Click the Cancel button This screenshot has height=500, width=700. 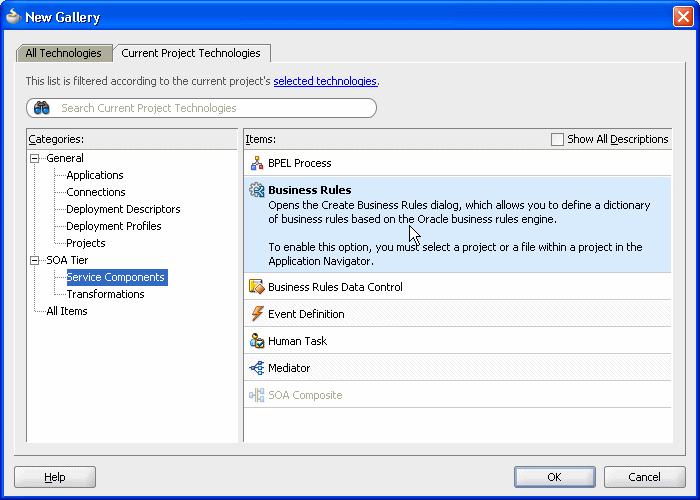[644, 477]
